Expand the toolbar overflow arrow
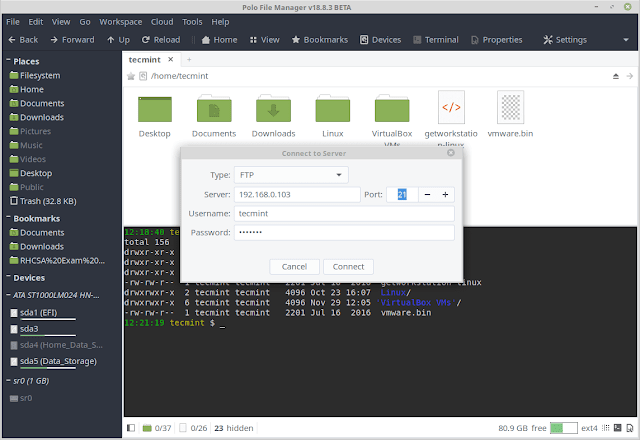The image size is (640, 440). click(626, 40)
